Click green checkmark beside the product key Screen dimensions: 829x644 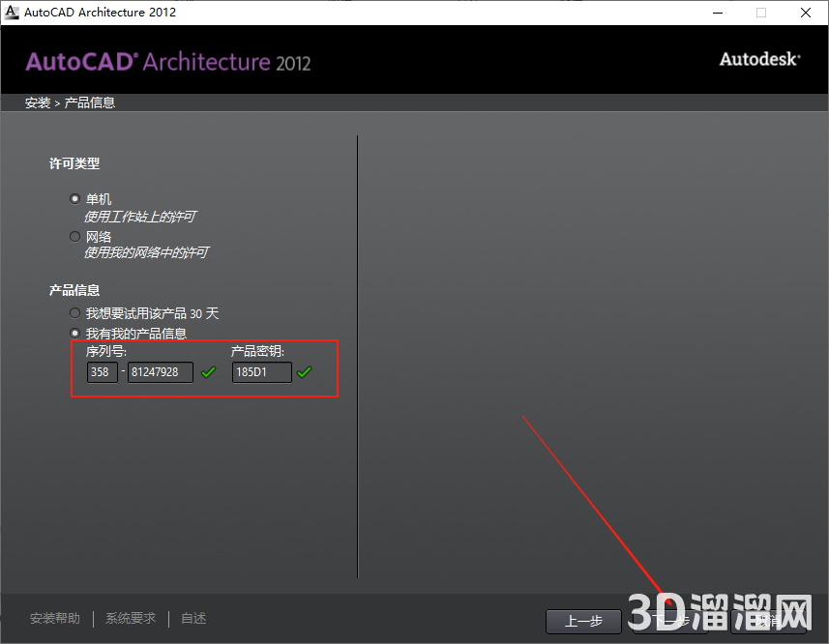click(x=305, y=372)
